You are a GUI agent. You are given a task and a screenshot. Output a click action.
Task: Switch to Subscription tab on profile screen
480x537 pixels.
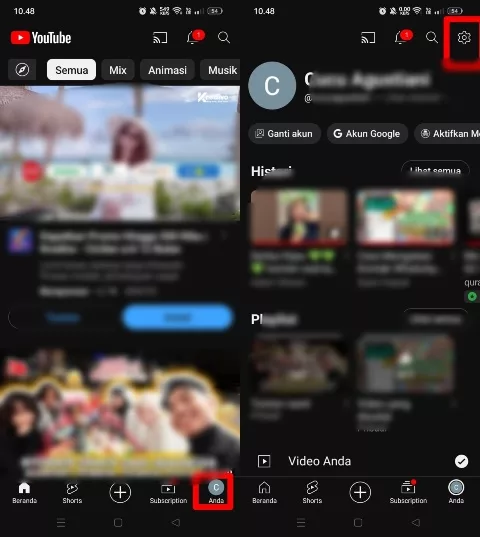click(408, 492)
